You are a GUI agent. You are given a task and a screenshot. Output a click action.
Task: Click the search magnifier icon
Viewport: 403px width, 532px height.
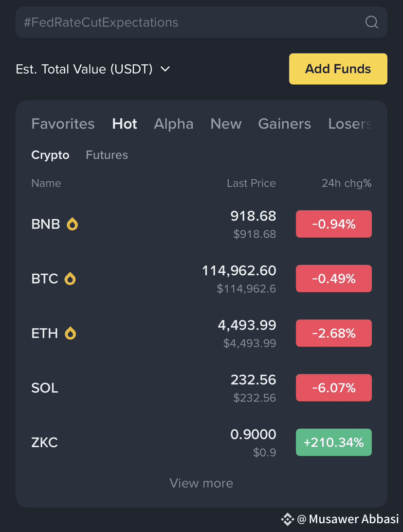click(x=371, y=22)
